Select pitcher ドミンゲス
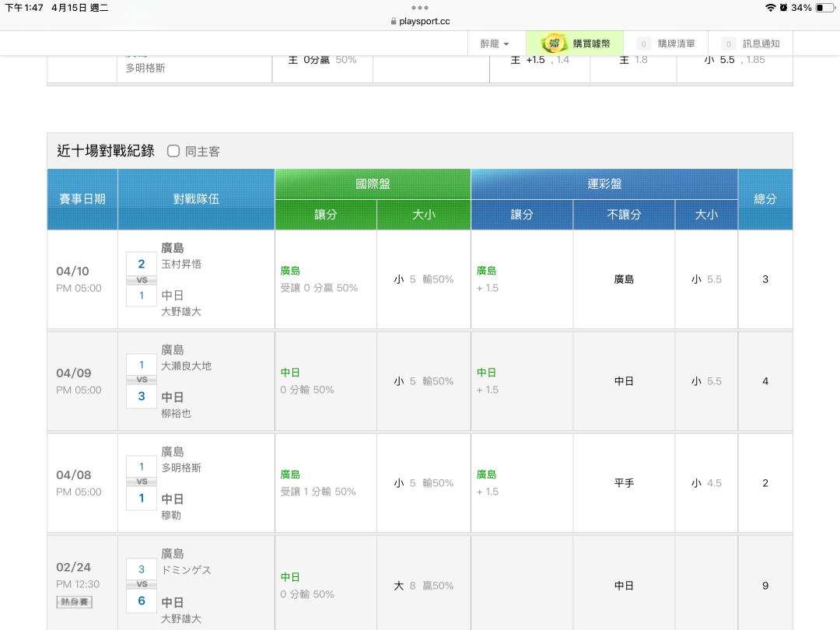Image resolution: width=840 pixels, height=630 pixels. point(187,570)
